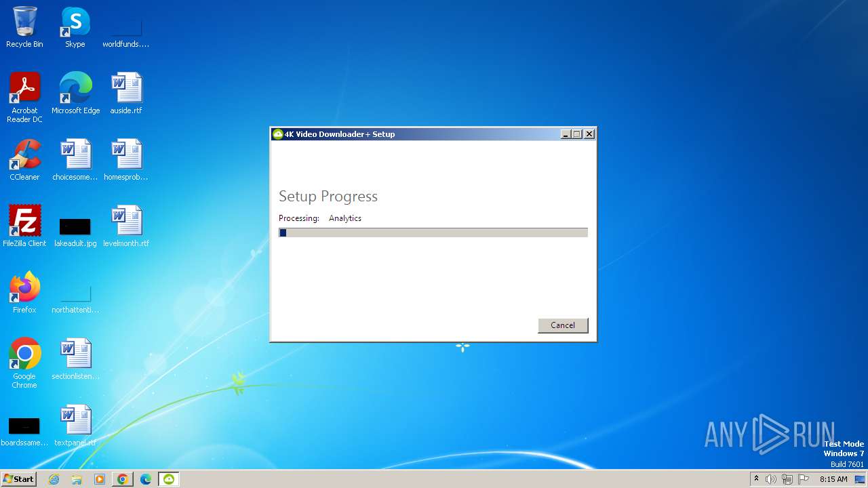Cancel the 4K Video Downloader+ setup

563,325
